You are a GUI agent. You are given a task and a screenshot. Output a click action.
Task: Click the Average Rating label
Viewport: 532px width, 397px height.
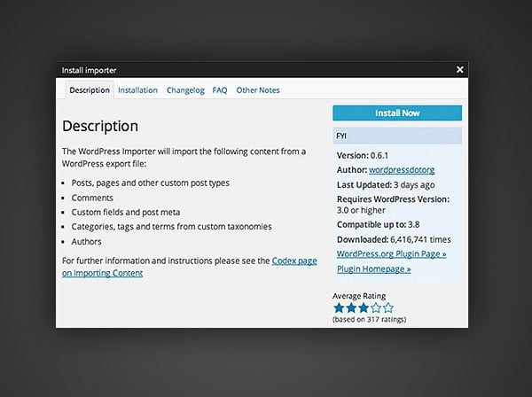coord(359,296)
